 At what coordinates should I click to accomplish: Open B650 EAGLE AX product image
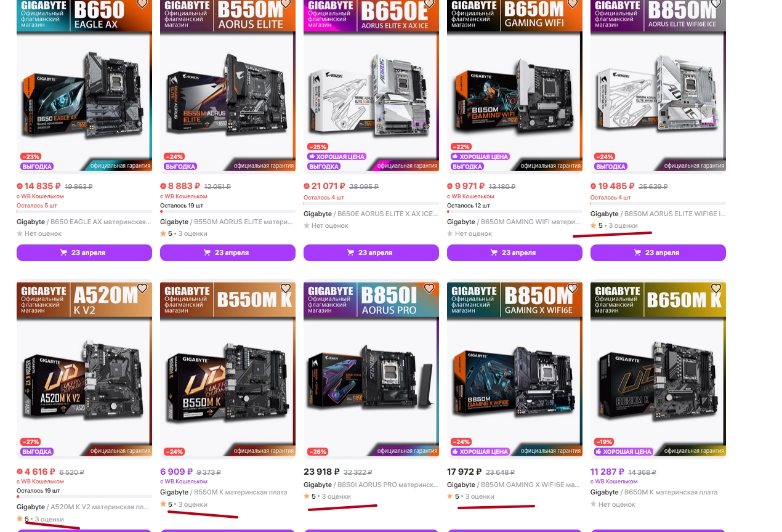tap(84, 92)
